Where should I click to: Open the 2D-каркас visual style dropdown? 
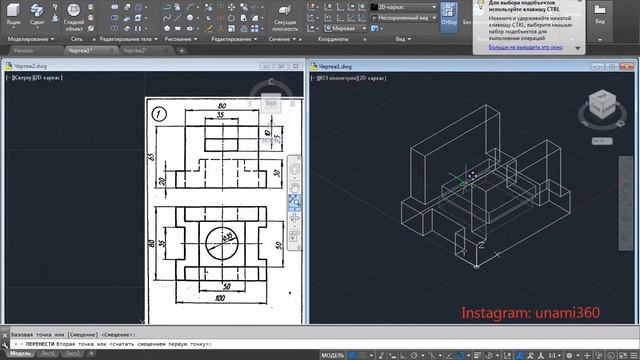(403, 7)
